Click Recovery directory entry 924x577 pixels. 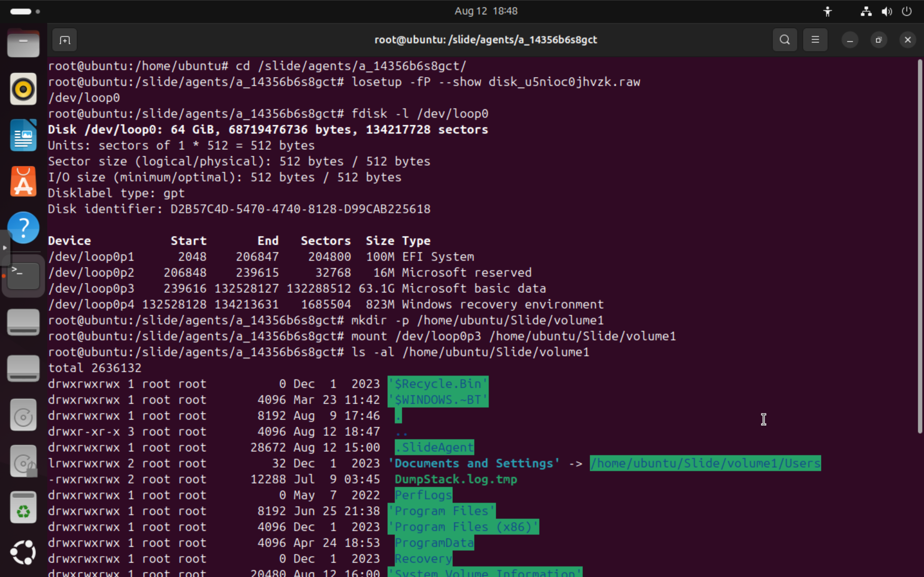coord(423,559)
